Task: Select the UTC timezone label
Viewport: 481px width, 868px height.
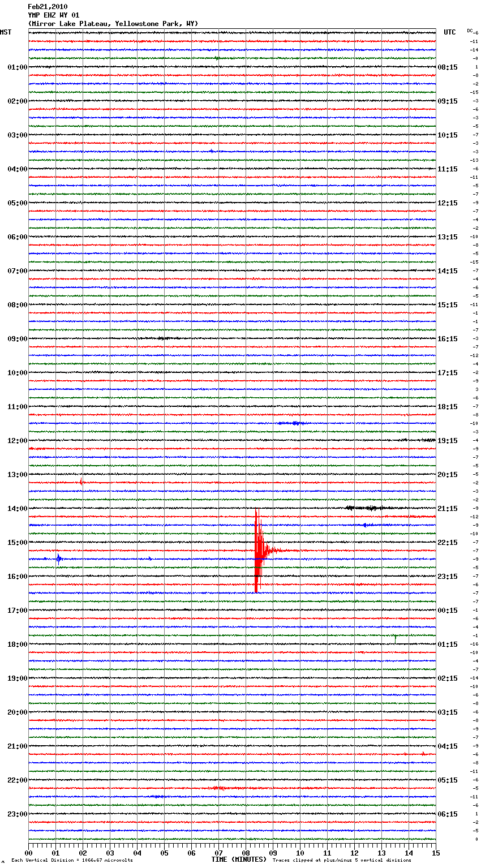Action: pos(450,32)
